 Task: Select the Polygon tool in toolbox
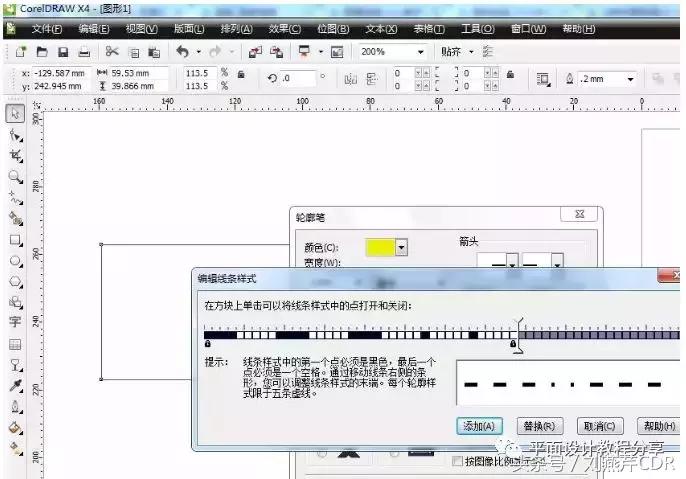point(16,281)
